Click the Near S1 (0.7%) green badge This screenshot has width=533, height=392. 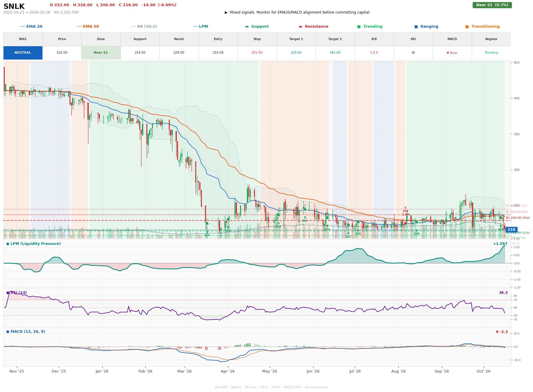click(x=492, y=5)
